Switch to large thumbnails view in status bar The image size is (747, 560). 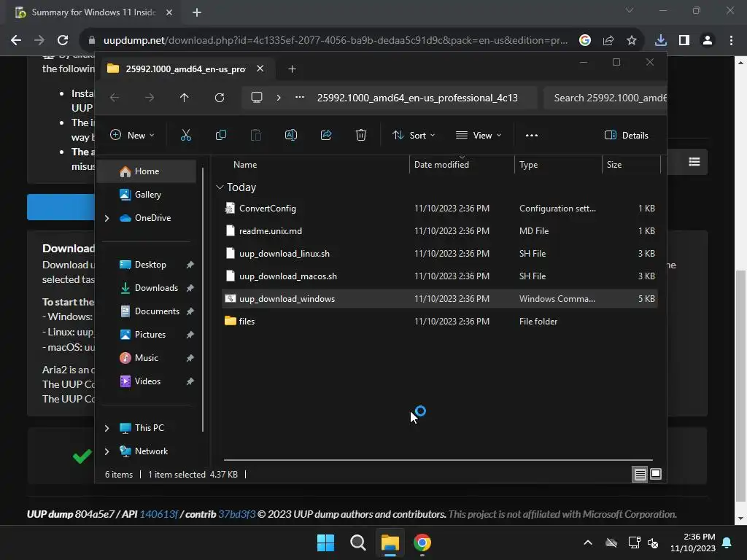pyautogui.click(x=656, y=474)
